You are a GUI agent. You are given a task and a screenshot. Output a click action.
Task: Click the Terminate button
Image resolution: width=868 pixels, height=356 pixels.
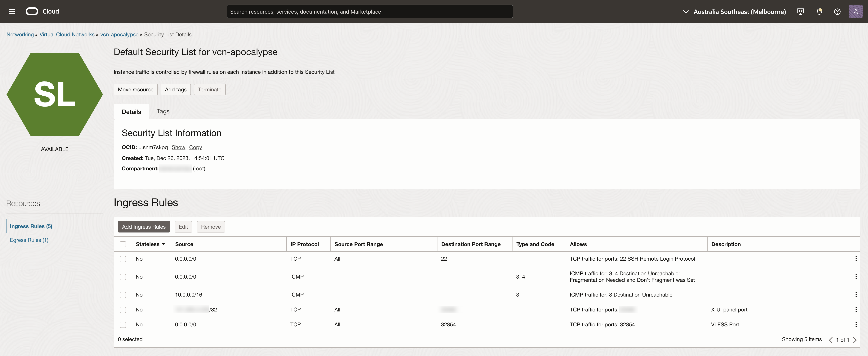tap(210, 89)
